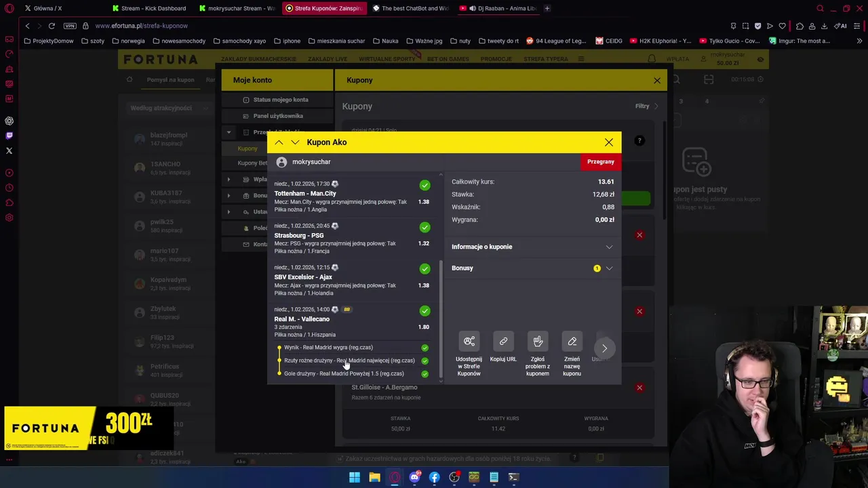868x488 pixels.
Task: Expand the Ustawienia menu arrow in Moje konto
Action: coord(229,212)
